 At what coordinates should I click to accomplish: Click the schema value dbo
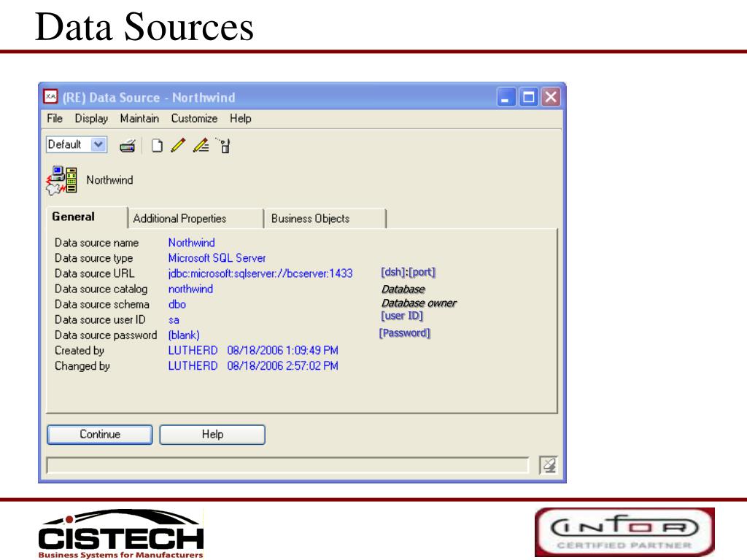pos(177,304)
